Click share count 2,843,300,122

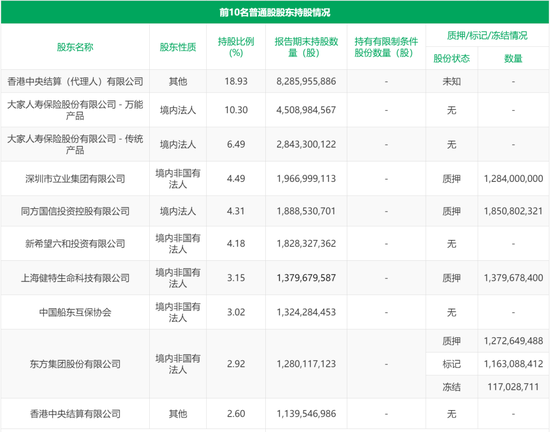(306, 144)
